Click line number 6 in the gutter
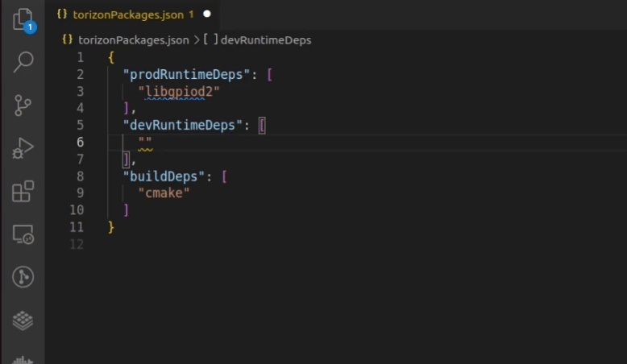Image resolution: width=627 pixels, height=364 pixels. point(80,143)
